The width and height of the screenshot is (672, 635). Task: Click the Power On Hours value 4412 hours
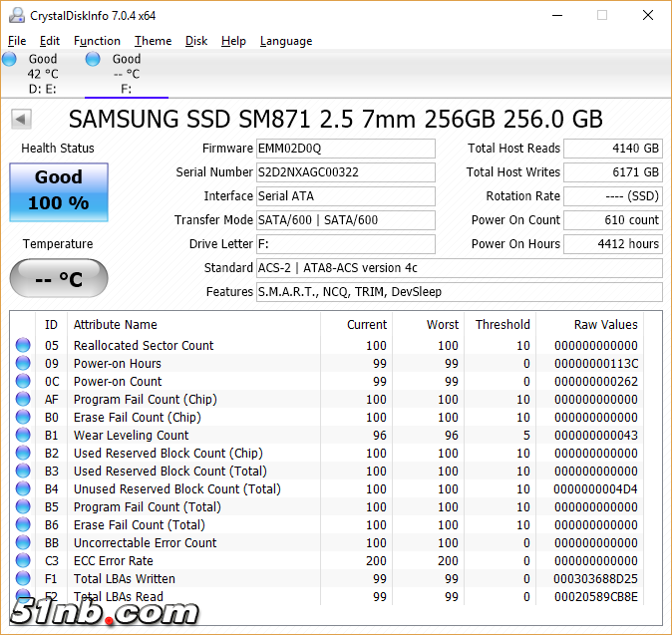pyautogui.click(x=613, y=244)
